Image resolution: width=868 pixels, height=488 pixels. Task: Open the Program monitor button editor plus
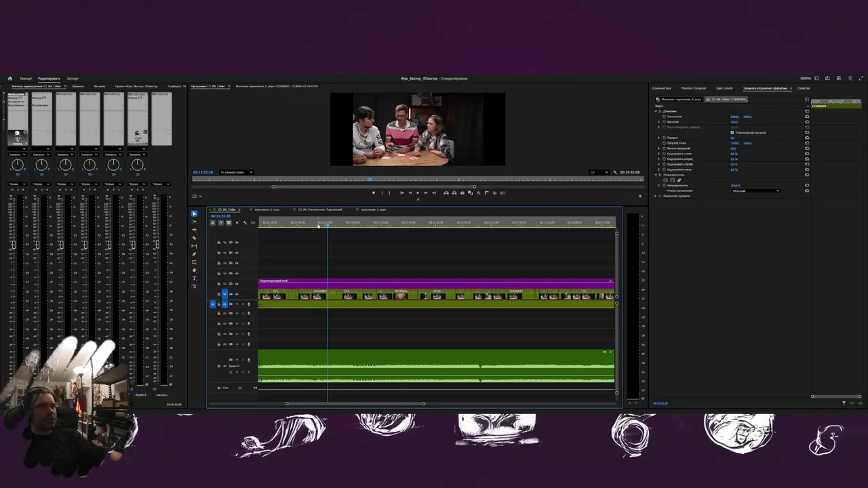coord(639,196)
